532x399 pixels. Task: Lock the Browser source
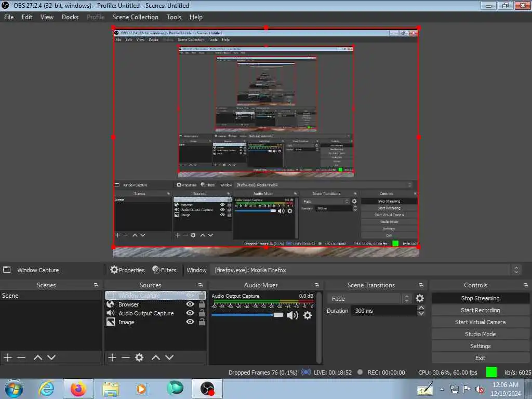click(x=202, y=304)
